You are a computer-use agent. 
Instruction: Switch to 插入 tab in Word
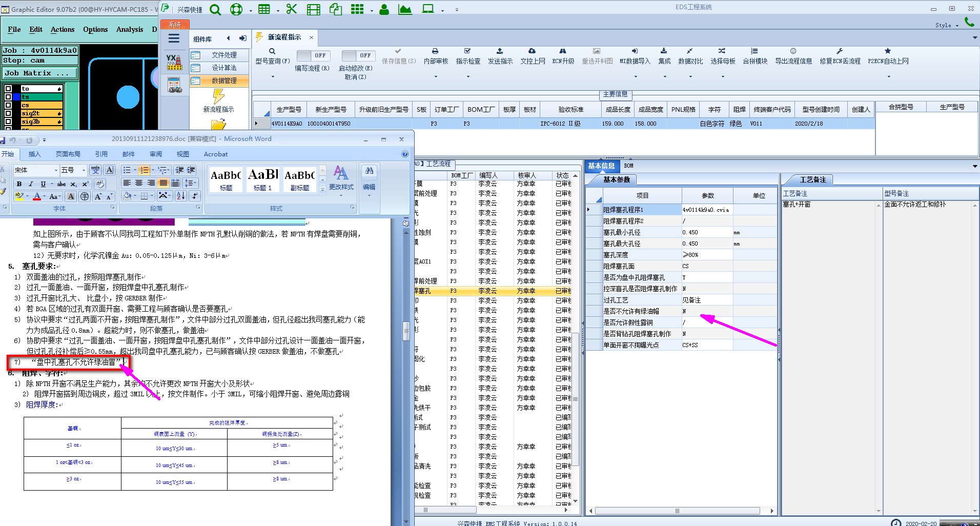point(34,154)
